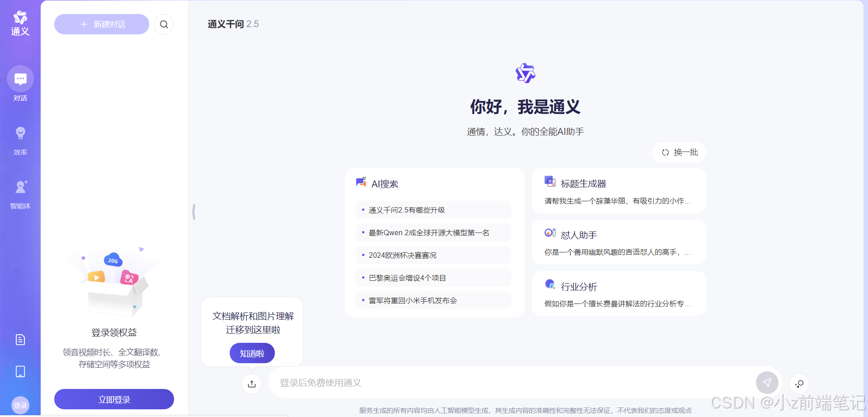Click the document icon in left sidebar
Screen dimensions: 868x417
click(20, 340)
